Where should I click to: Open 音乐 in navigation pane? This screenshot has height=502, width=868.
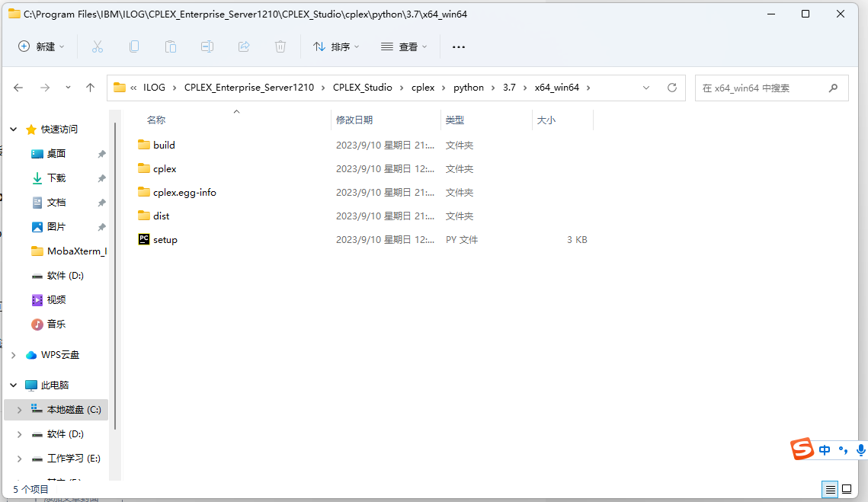pos(56,324)
